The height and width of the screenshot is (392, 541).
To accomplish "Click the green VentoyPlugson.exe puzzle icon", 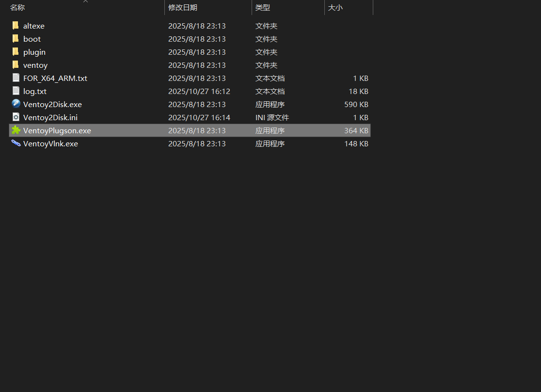I will tap(16, 130).
